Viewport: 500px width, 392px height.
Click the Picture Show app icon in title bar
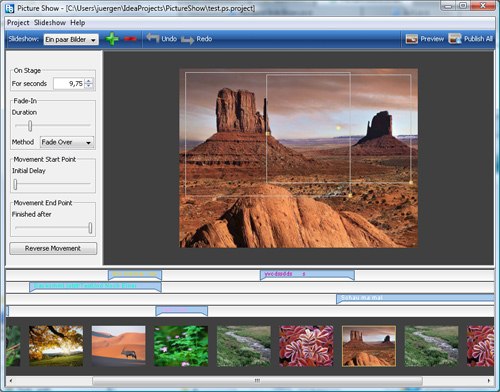coord(10,8)
